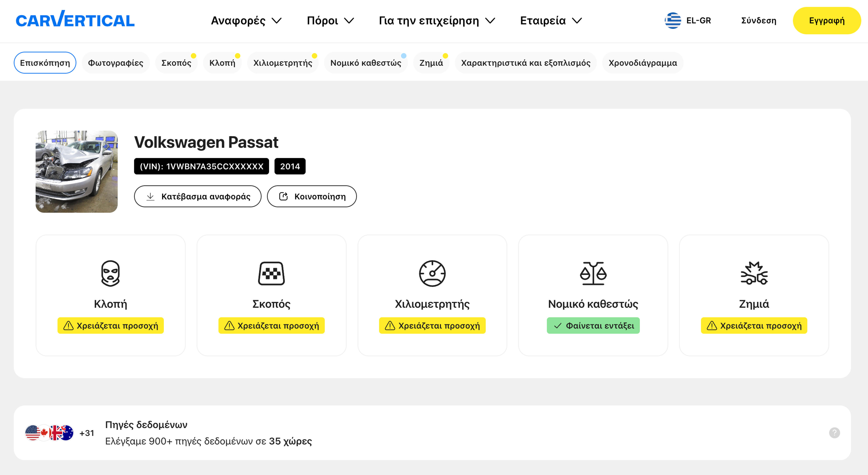This screenshot has width=868, height=475.
Task: Click the Σύνδεση login link
Action: point(759,21)
